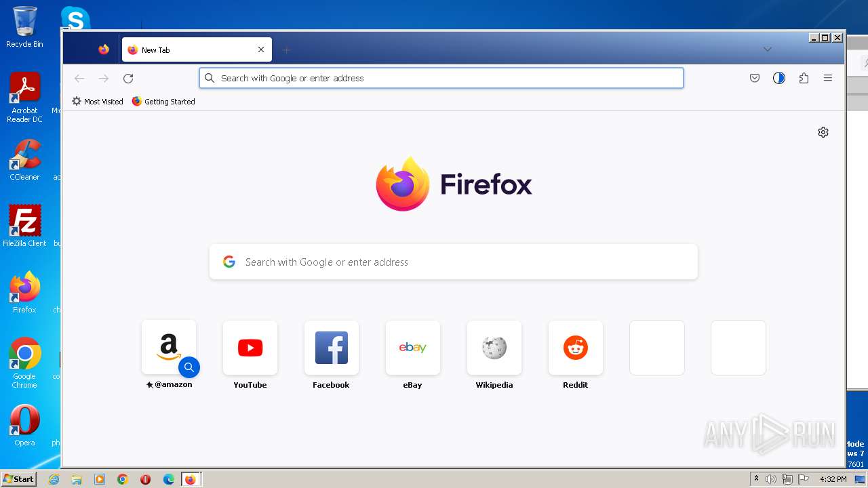Open a new tab with plus button

(286, 49)
